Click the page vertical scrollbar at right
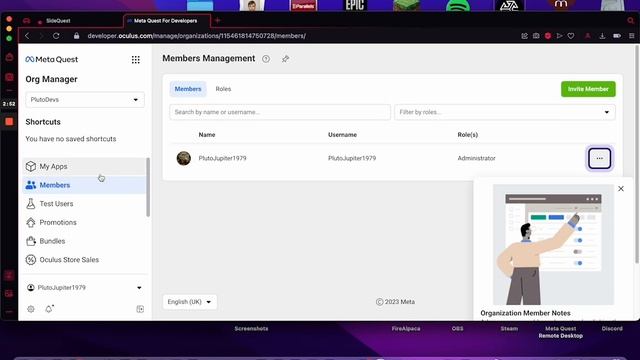The height and width of the screenshot is (360, 640). tap(637, 154)
